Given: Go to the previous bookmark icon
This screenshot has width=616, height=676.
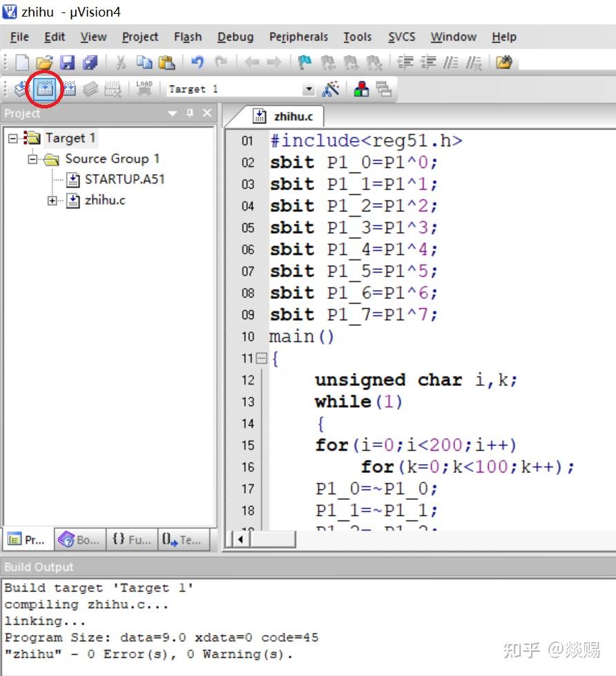Looking at the screenshot, I should [328, 63].
